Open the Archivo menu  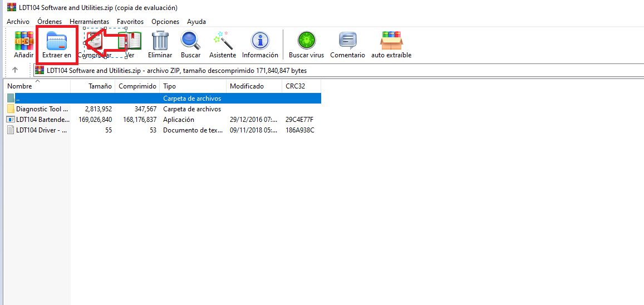pos(18,21)
